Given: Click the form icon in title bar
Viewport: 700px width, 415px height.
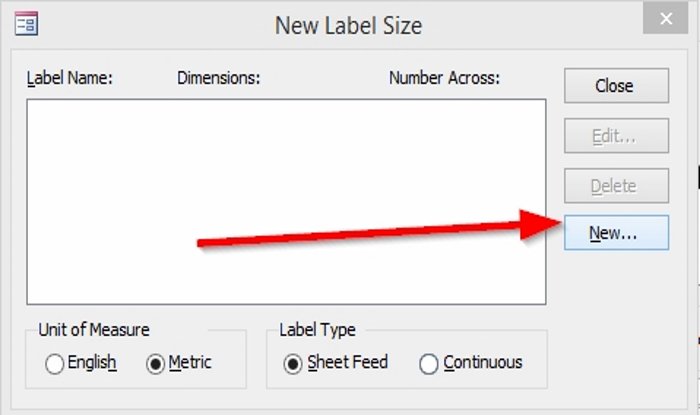Looking at the screenshot, I should click(27, 24).
